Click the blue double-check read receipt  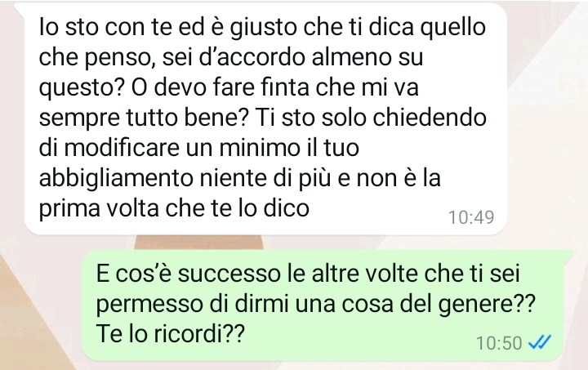click(539, 342)
